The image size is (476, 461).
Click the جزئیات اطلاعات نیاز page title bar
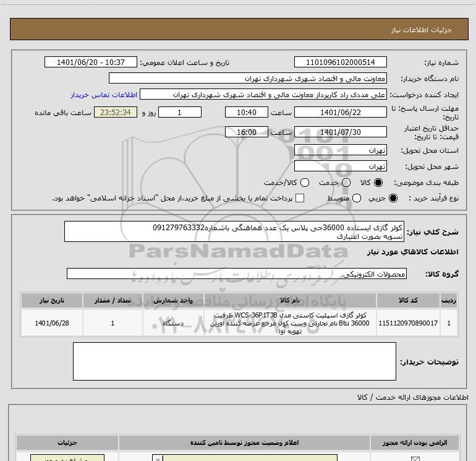239,29
